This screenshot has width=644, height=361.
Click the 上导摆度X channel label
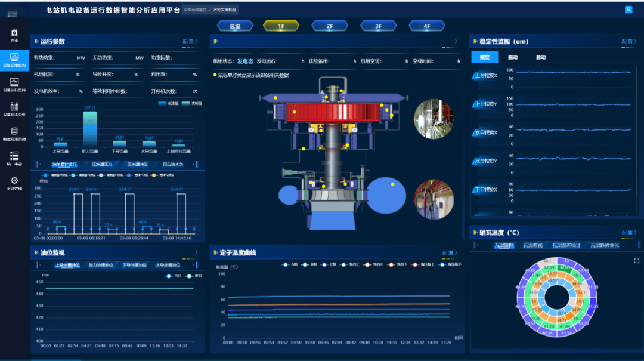485,76
